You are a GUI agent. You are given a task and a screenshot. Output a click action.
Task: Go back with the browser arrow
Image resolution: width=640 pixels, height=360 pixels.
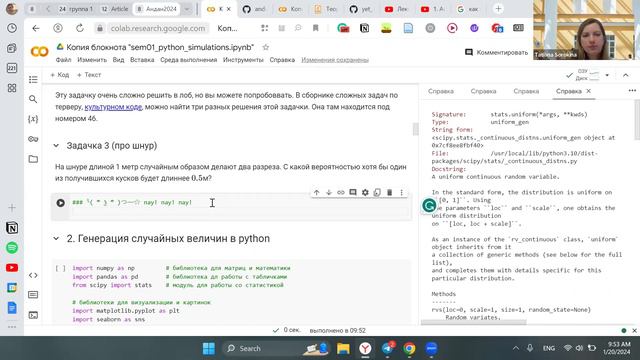pos(36,28)
